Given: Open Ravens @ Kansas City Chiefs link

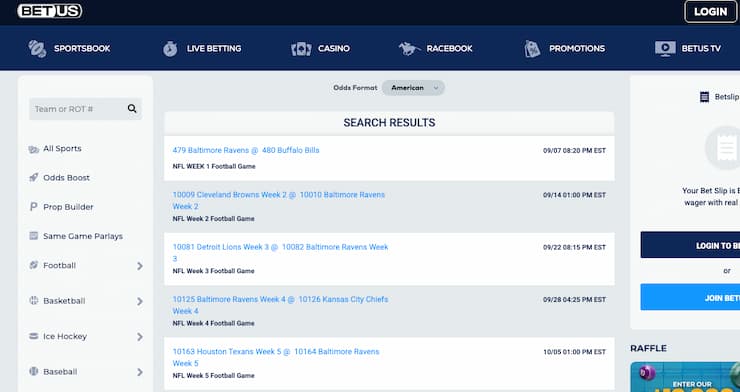Looking at the screenshot, I should pyautogui.click(x=280, y=305).
